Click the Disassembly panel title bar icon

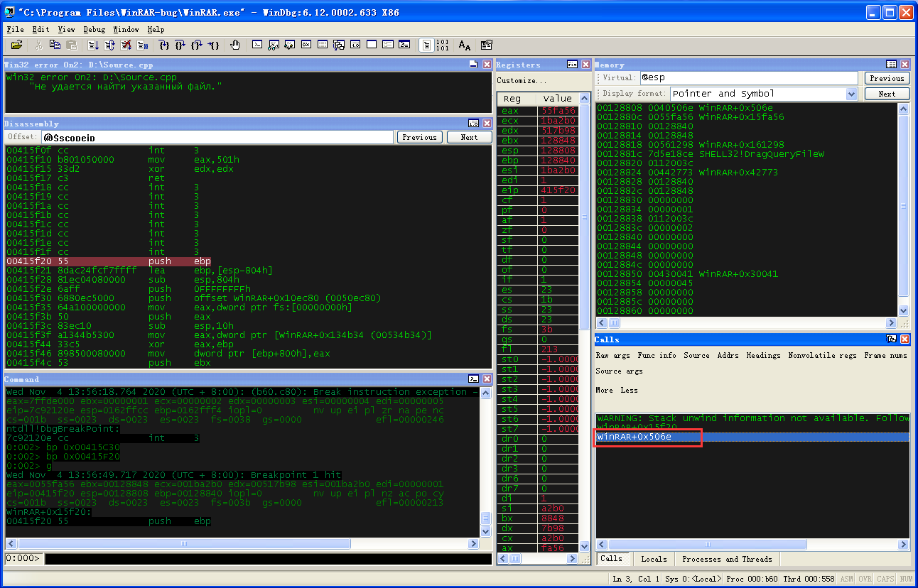pos(474,124)
